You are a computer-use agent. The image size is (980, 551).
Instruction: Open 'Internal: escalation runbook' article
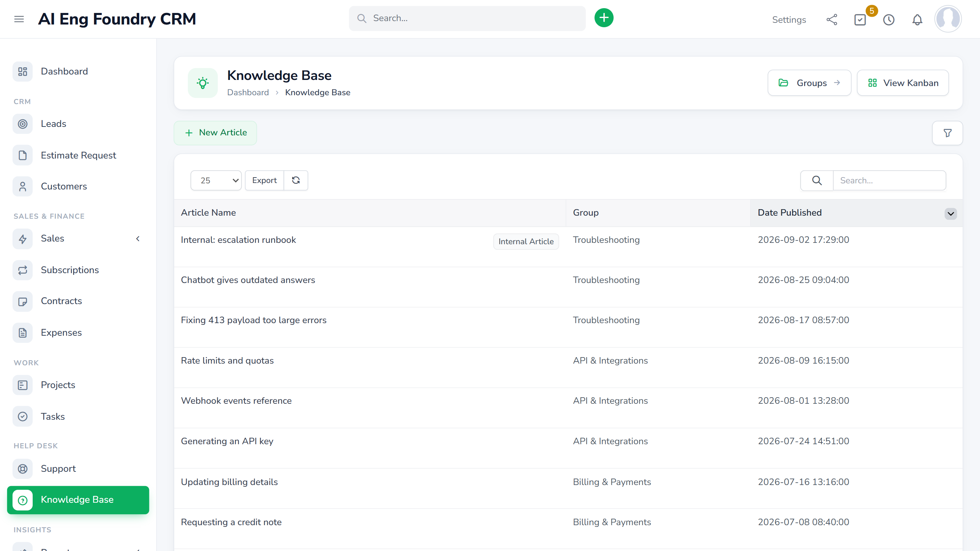[x=238, y=240]
